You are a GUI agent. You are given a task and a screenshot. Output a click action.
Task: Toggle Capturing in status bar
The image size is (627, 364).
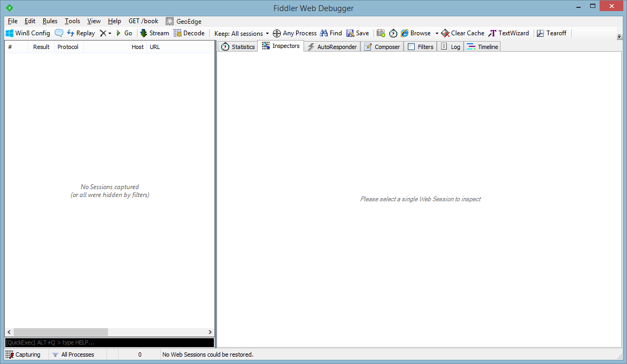(23, 355)
